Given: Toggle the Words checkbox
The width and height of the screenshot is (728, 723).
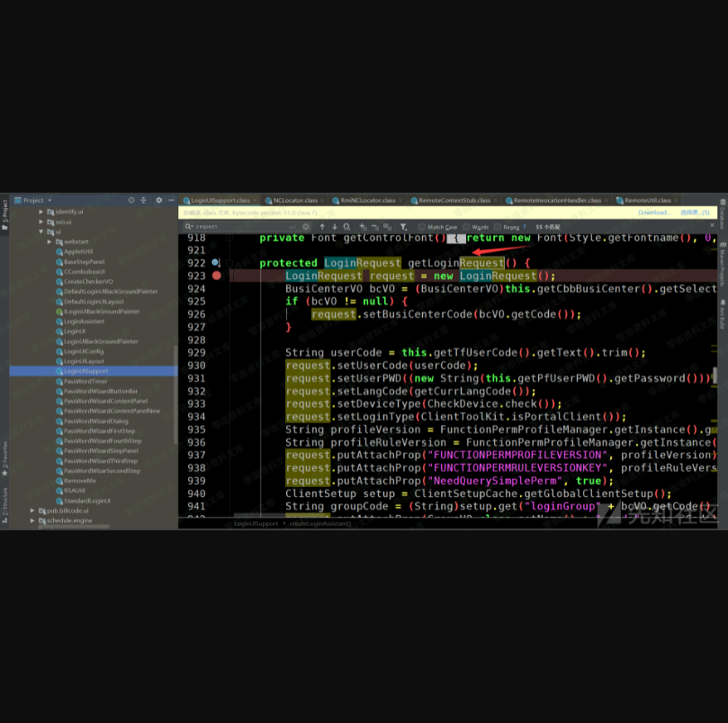Looking at the screenshot, I should click(467, 227).
